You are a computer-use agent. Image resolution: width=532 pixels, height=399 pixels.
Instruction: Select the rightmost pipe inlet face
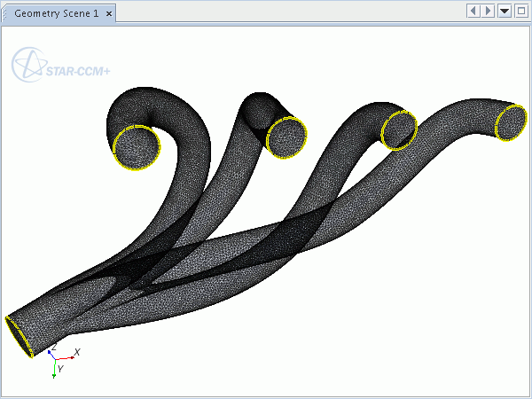511,121
